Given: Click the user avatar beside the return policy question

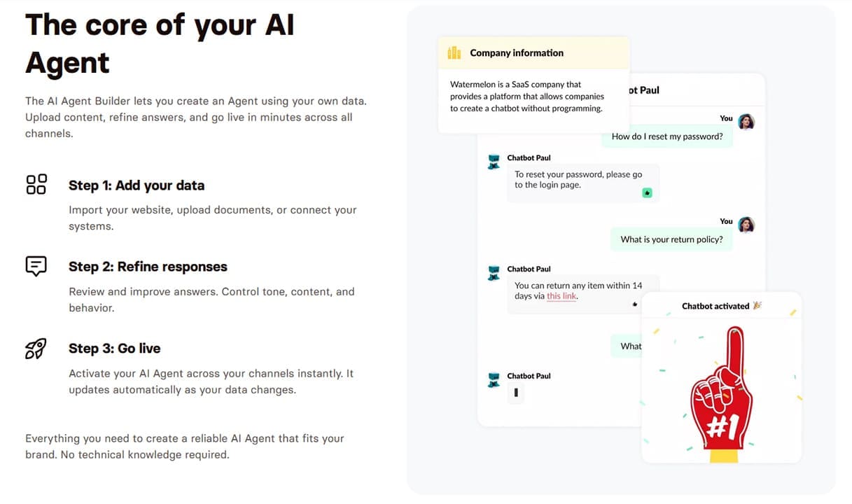Looking at the screenshot, I should [x=746, y=225].
